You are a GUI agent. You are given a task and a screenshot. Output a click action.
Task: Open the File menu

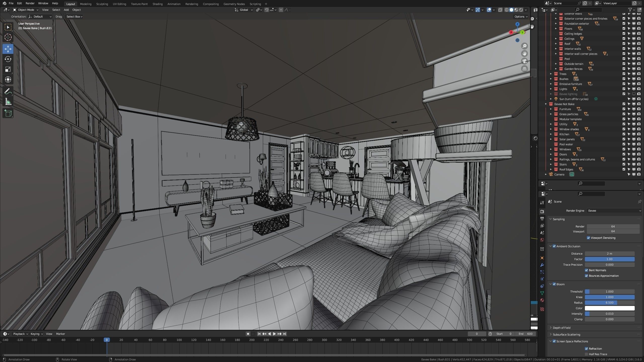pos(11,3)
